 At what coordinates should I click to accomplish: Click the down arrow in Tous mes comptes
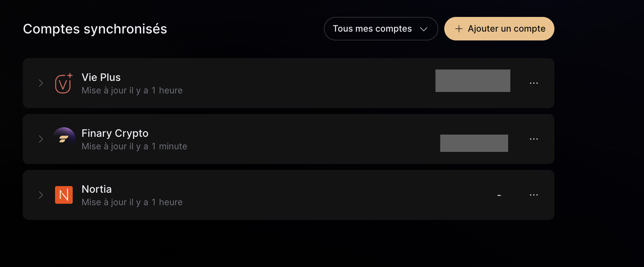click(x=424, y=29)
